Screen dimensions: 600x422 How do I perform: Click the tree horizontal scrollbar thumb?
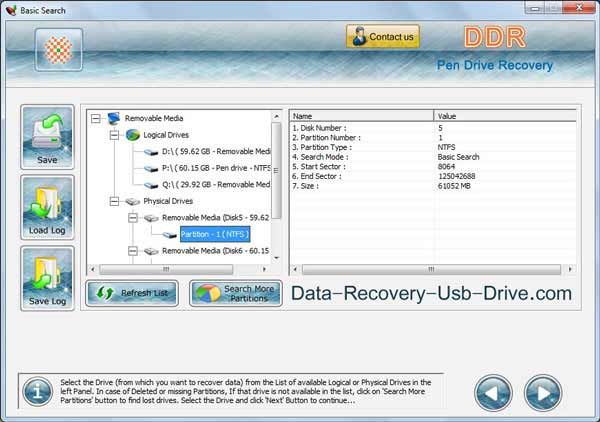click(166, 269)
